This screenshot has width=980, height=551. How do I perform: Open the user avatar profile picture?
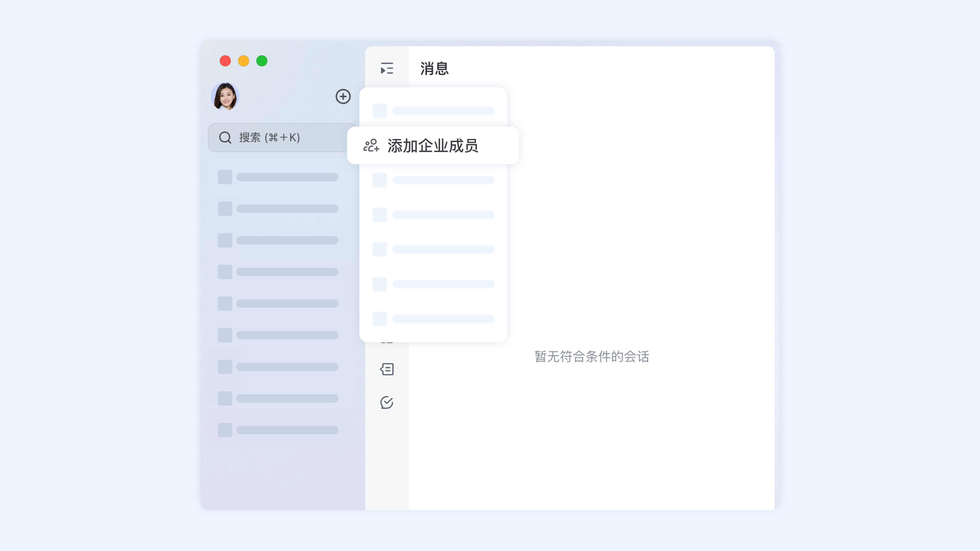point(225,97)
